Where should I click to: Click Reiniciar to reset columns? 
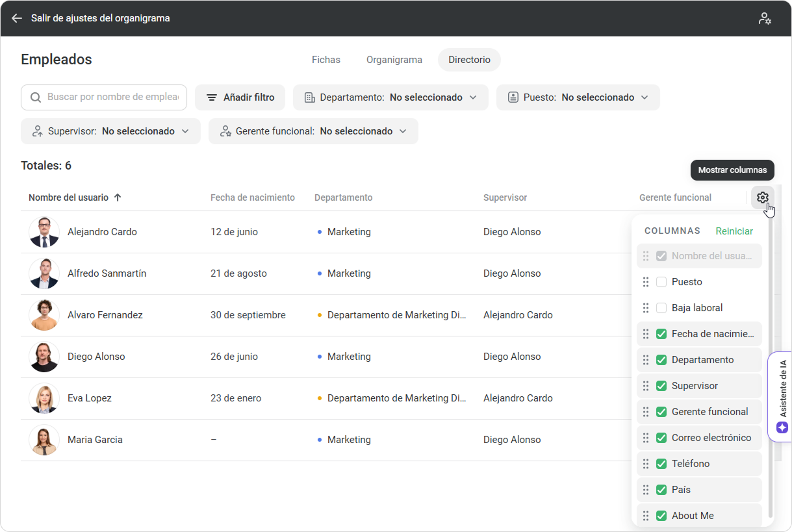tap(734, 231)
